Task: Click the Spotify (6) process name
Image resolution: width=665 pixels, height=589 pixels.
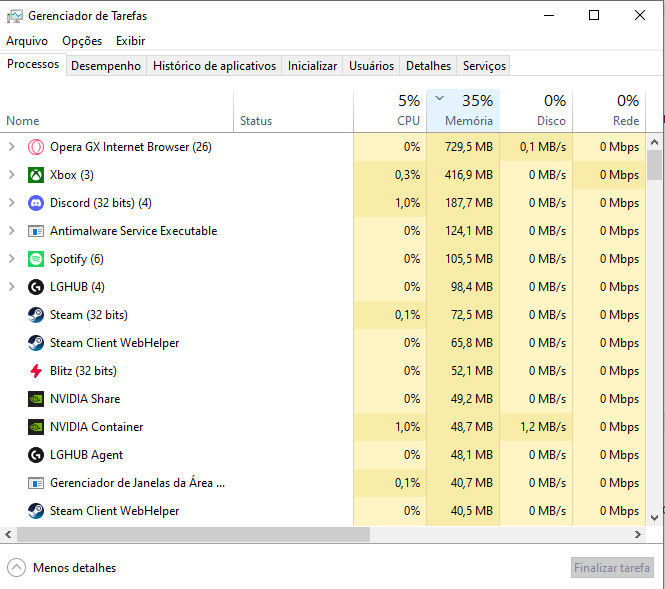Action: coord(77,259)
